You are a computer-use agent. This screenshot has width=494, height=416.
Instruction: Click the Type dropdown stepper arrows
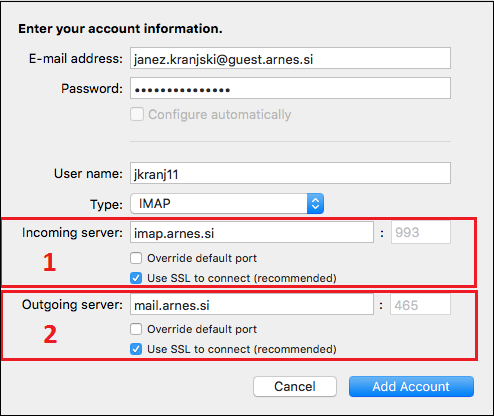tap(315, 203)
